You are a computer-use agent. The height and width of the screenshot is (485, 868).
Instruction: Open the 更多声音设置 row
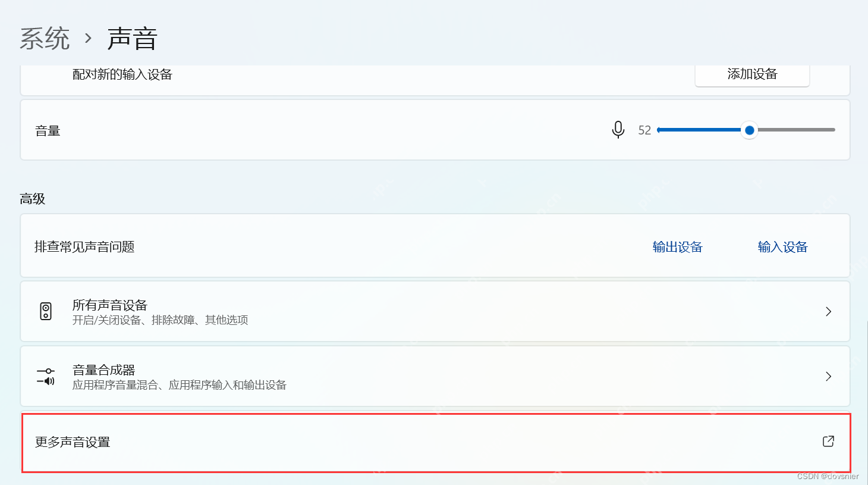[436, 443]
